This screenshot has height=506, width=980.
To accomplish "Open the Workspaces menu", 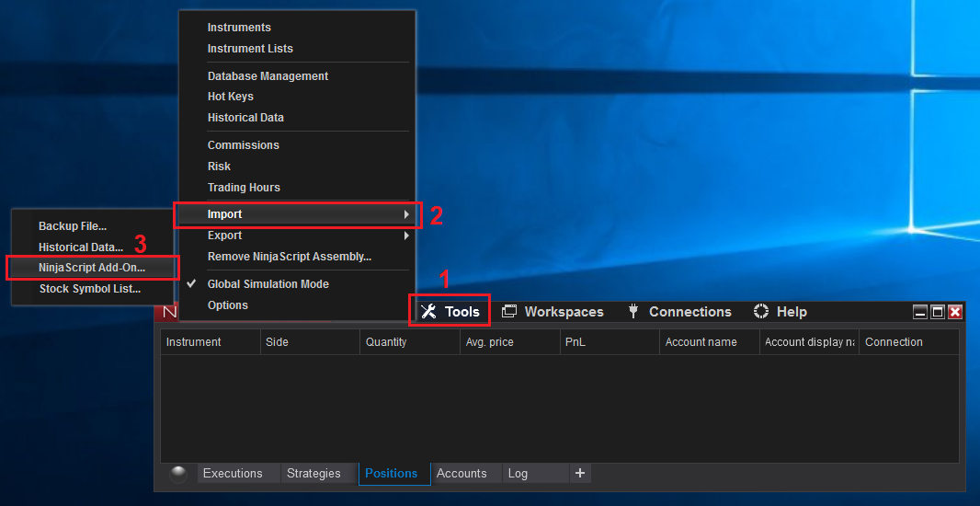I will pos(553,312).
